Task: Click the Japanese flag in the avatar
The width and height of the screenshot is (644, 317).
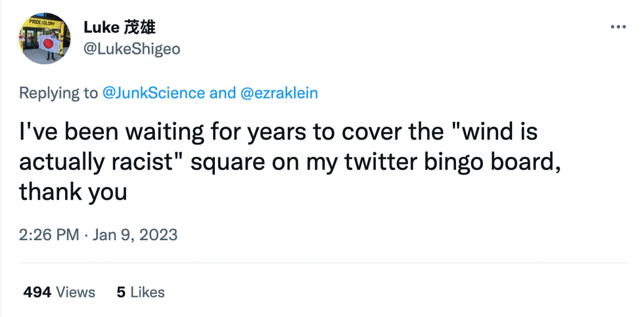Action: point(48,43)
